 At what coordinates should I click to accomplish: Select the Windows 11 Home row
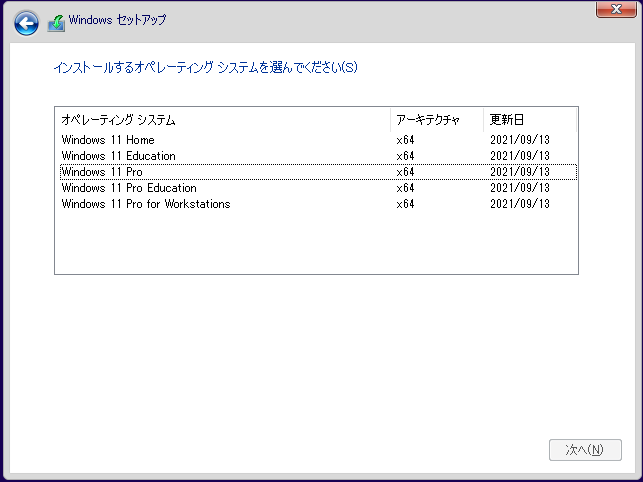click(318, 140)
